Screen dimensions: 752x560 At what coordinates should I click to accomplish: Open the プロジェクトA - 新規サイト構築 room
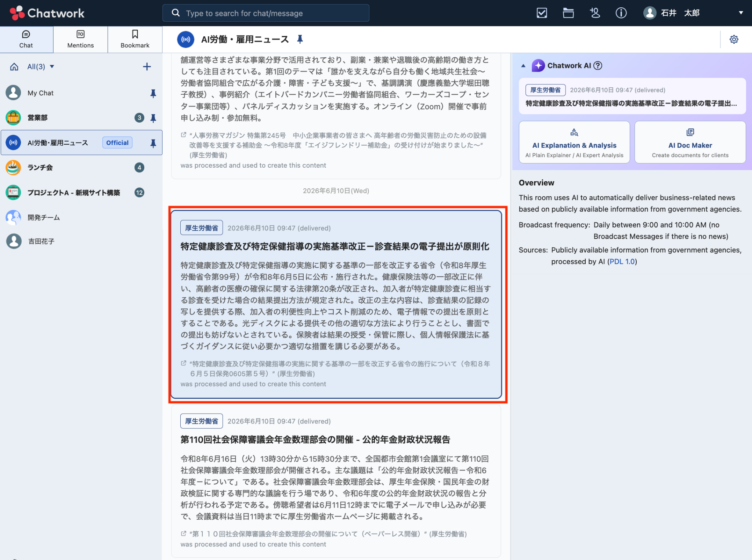click(x=81, y=193)
